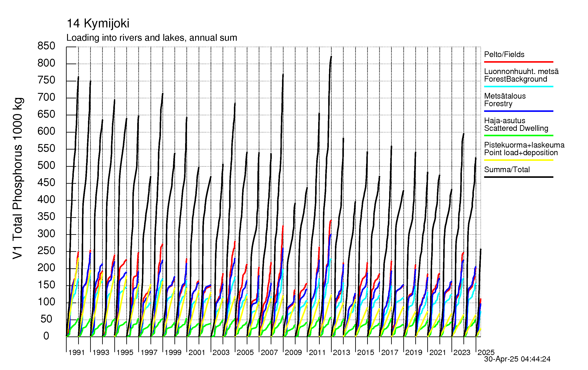Image resolution: width=588 pixels, height=370 pixels.
Task: Click the red Pelto/Fields legend line
Action: tap(519, 62)
